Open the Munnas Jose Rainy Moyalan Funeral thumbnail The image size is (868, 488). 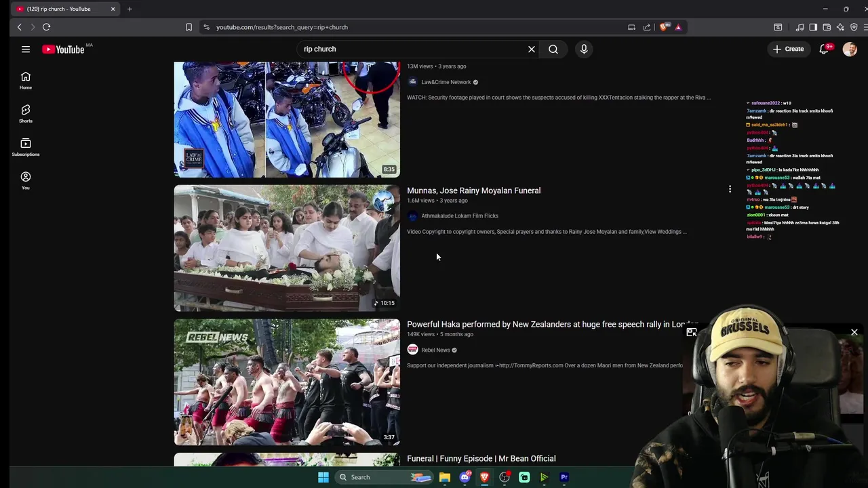click(287, 248)
